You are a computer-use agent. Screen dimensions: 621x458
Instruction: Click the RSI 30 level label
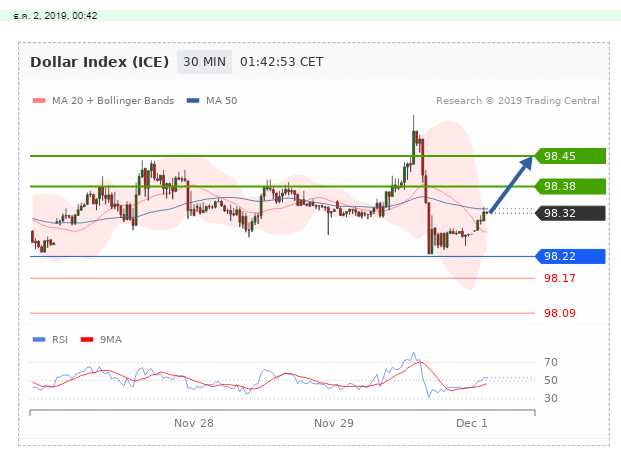pyautogui.click(x=551, y=398)
